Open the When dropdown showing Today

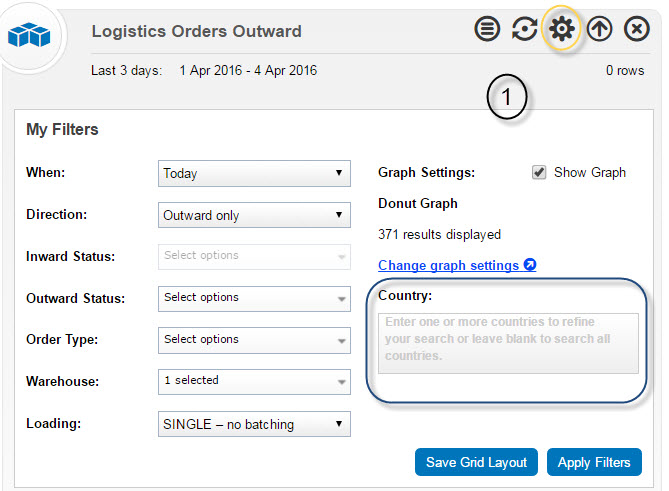coord(254,173)
